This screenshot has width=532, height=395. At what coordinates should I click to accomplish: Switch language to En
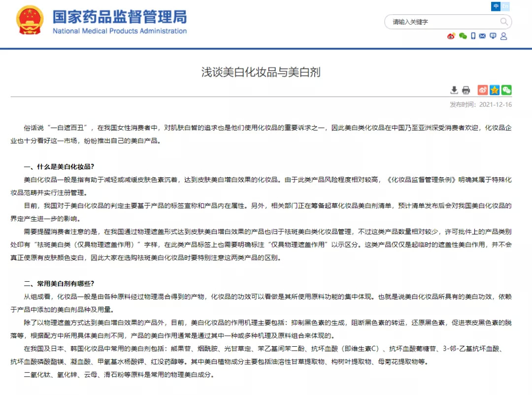(505, 6)
